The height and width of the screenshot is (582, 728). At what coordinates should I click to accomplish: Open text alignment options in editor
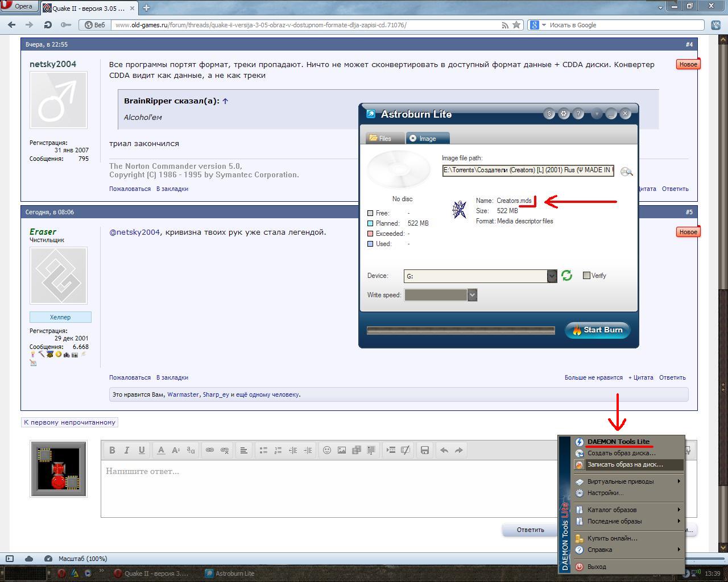pyautogui.click(x=243, y=450)
